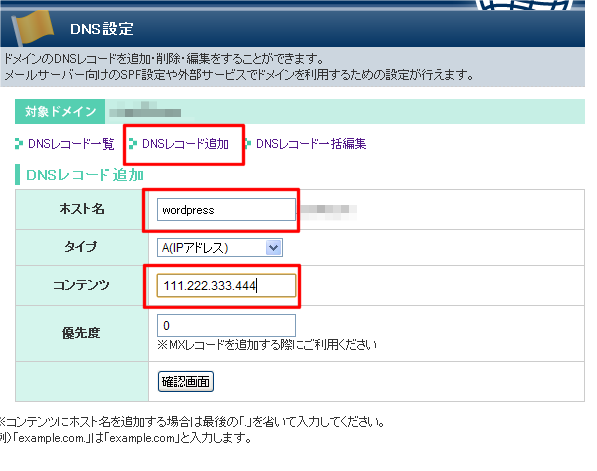Click the 優先度 field showing 0

[226, 325]
